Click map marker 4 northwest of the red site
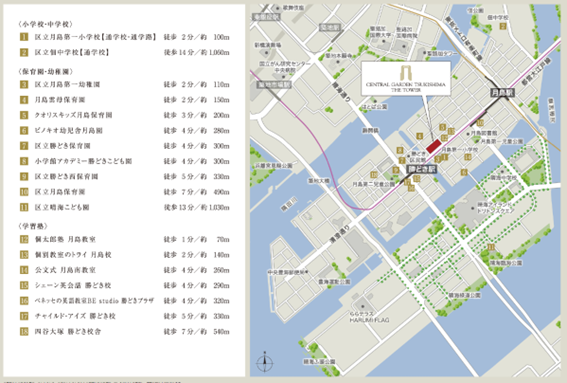Image resolution: width=567 pixels, height=383 pixels. click(x=419, y=136)
